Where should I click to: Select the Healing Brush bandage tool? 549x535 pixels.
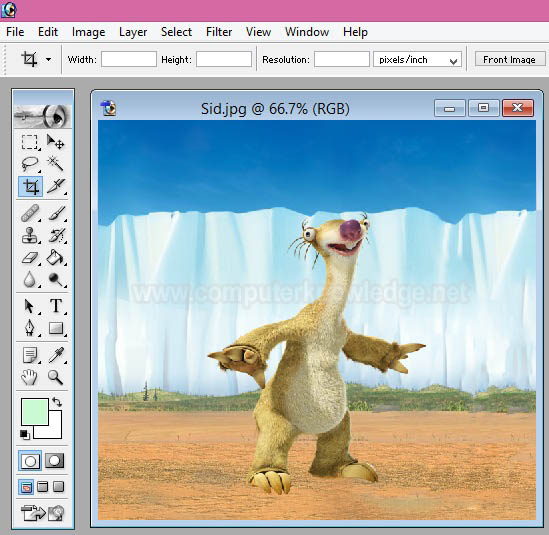pos(30,214)
